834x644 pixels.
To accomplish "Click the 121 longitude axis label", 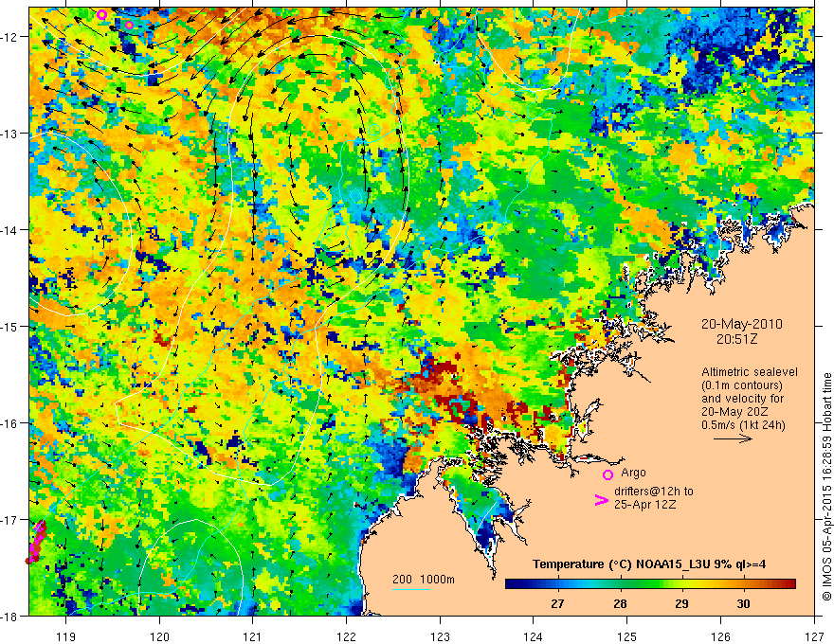I will tap(253, 636).
